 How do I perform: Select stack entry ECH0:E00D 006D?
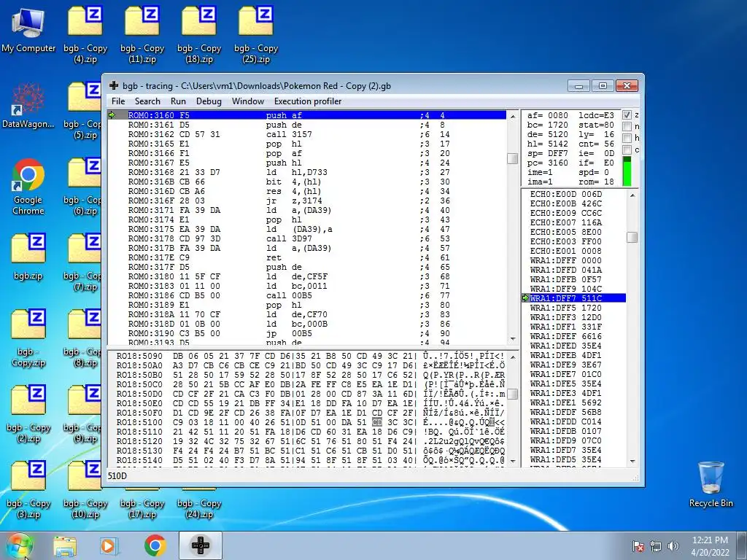point(573,194)
